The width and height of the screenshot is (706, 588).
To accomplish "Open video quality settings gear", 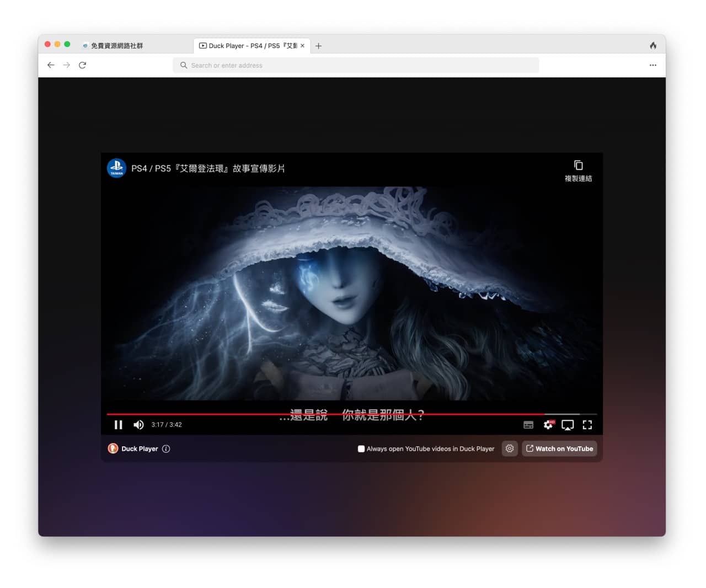I will (x=548, y=425).
